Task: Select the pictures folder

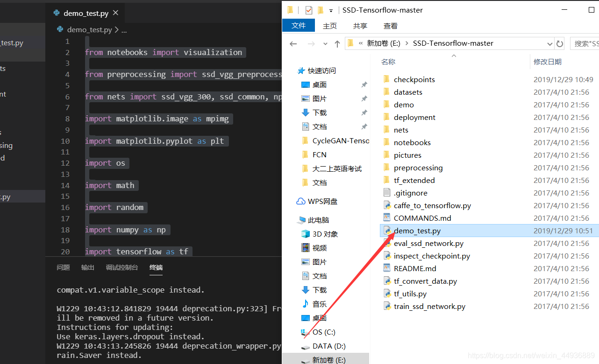Action: (x=407, y=155)
